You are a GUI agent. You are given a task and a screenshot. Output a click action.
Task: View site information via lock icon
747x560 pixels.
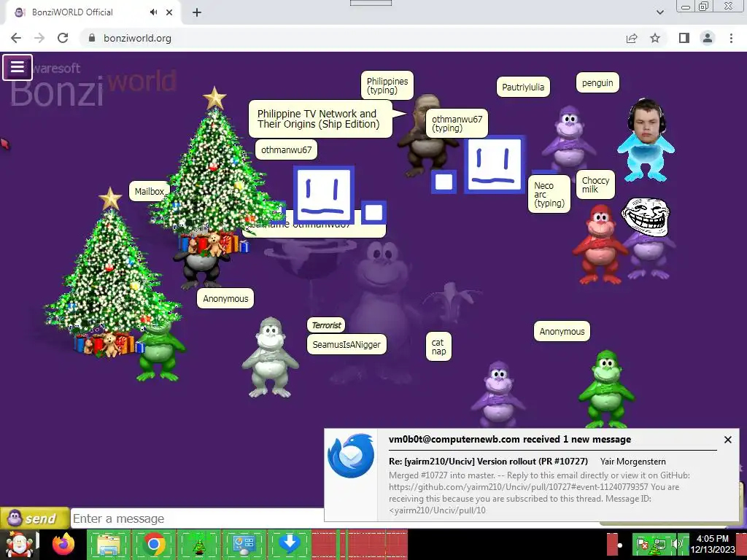coord(92,38)
